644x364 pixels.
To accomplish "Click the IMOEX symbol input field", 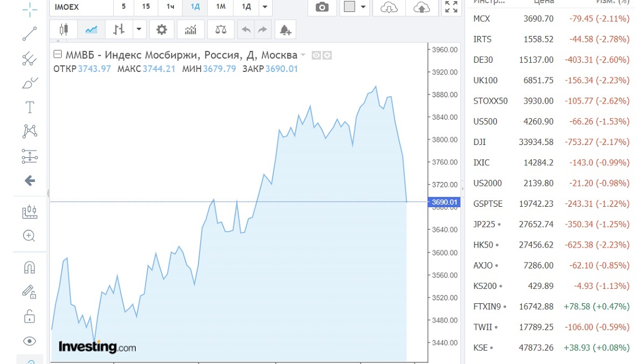I will click(x=80, y=6).
